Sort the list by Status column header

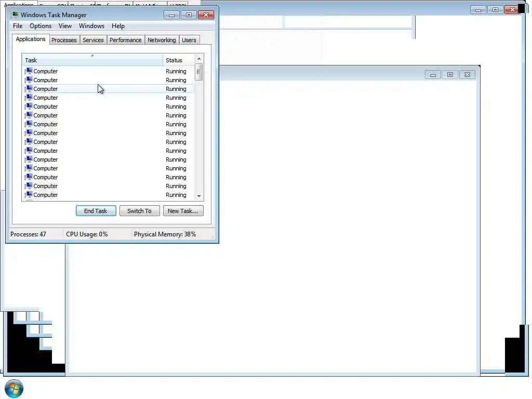pyautogui.click(x=178, y=60)
